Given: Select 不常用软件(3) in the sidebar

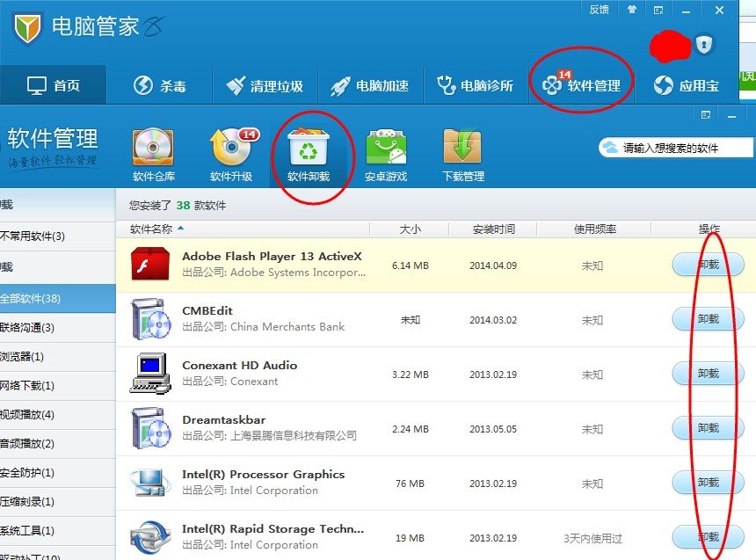Looking at the screenshot, I should pyautogui.click(x=31, y=236).
